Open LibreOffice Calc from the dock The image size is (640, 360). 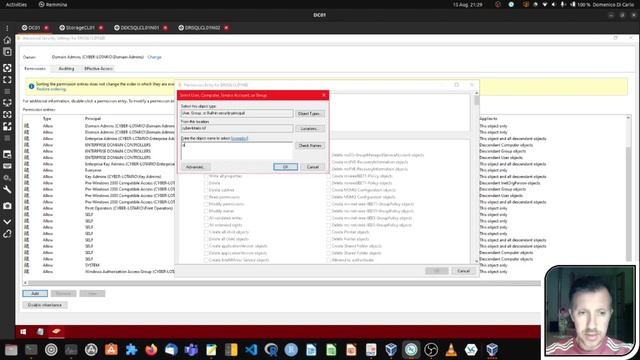tap(331, 350)
